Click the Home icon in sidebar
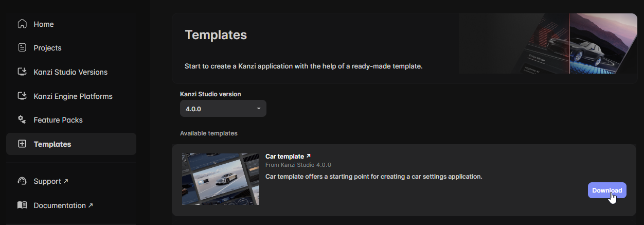The height and width of the screenshot is (225, 644). pyautogui.click(x=22, y=24)
